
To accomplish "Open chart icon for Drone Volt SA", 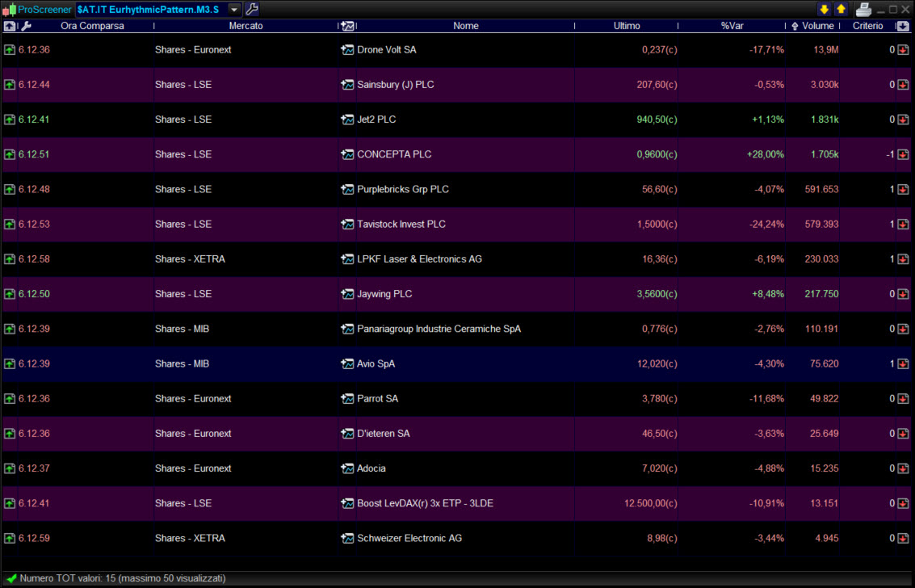I will pos(347,50).
